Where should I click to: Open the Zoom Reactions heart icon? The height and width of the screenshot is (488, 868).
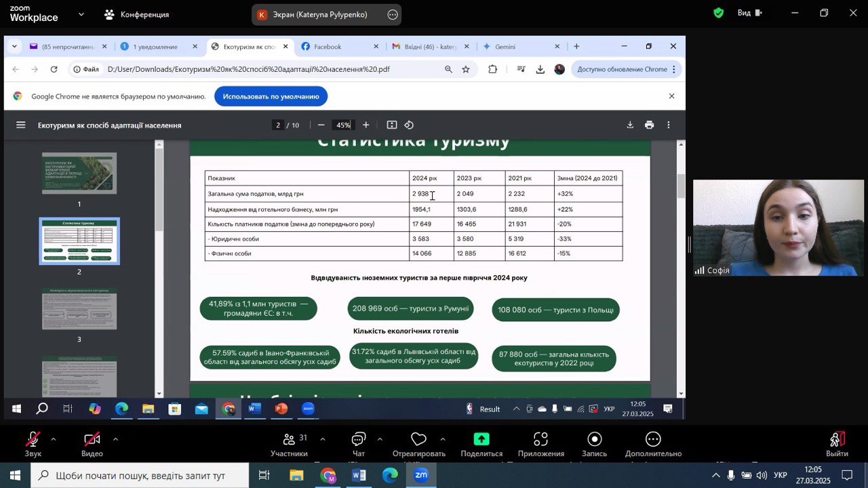click(x=418, y=439)
